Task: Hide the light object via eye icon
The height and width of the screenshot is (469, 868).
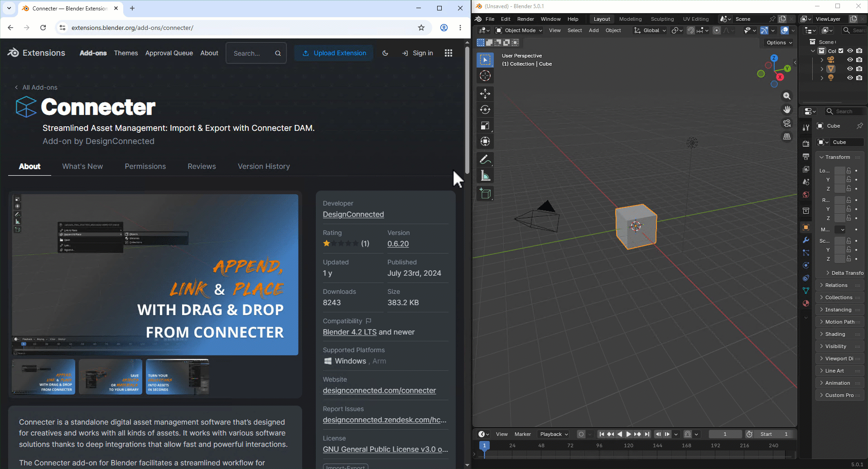Action: tap(850, 78)
